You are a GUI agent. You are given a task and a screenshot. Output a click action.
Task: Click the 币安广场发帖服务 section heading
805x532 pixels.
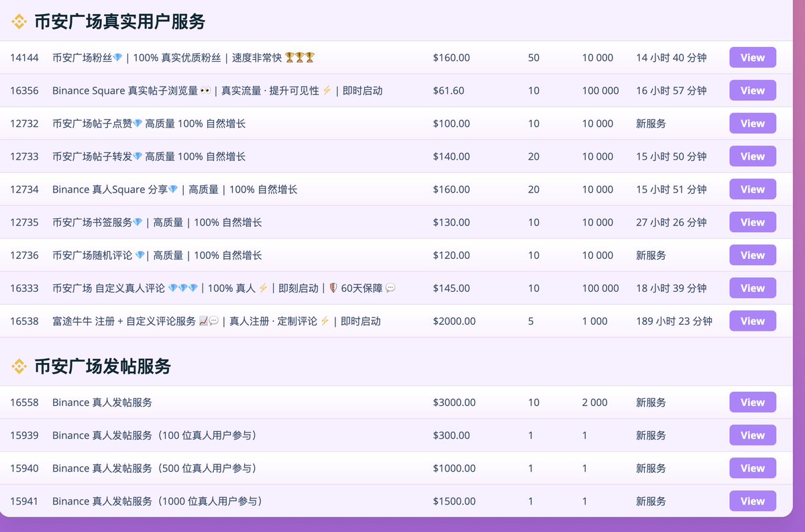(x=103, y=366)
